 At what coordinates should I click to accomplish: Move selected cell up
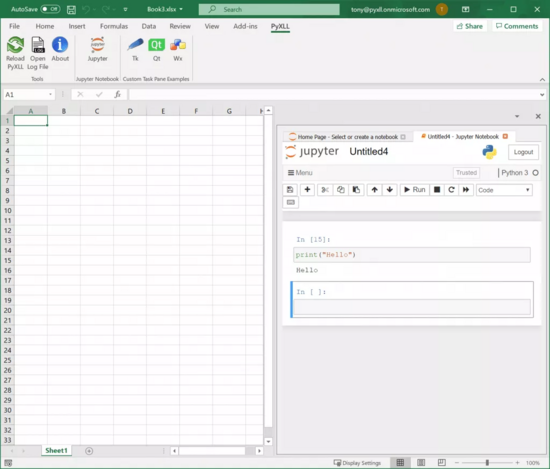tap(375, 190)
